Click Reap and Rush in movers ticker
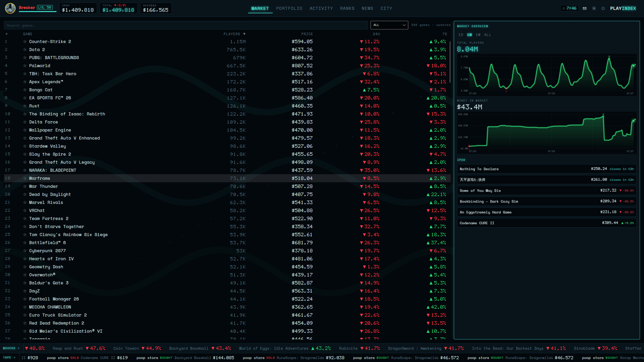Viewport: 644px width, 362px height. (67, 348)
